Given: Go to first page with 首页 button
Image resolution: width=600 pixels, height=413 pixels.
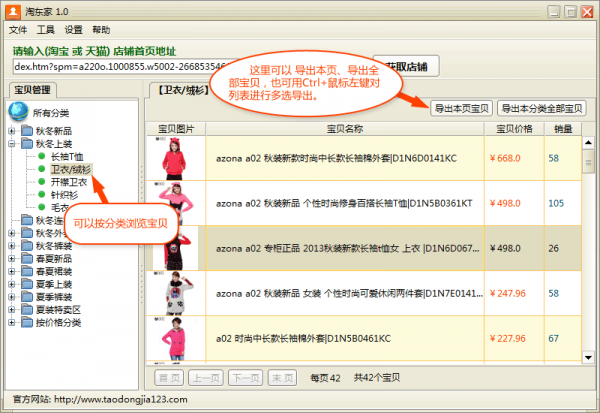Looking at the screenshot, I should [169, 378].
